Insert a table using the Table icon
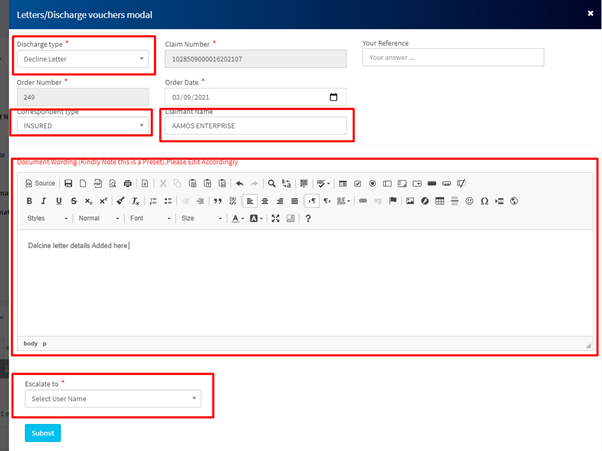This screenshot has height=451, width=602. point(440,201)
